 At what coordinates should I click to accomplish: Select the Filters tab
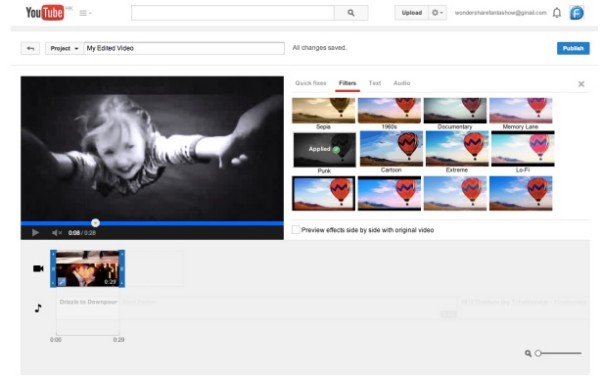coord(347,83)
